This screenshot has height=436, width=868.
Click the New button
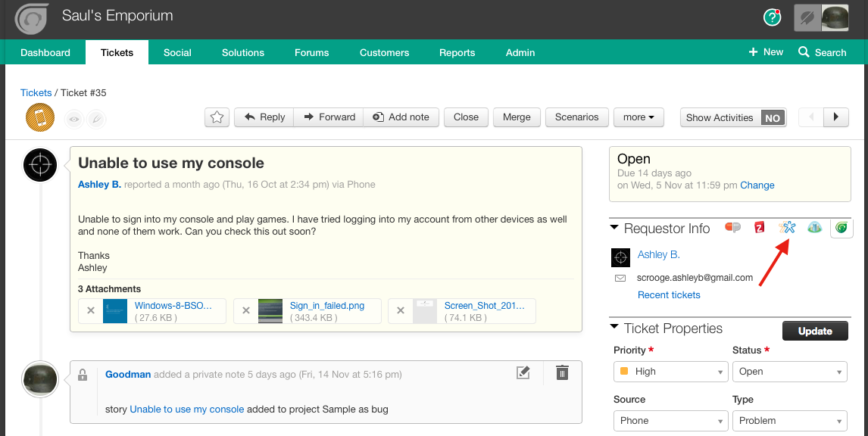(766, 52)
